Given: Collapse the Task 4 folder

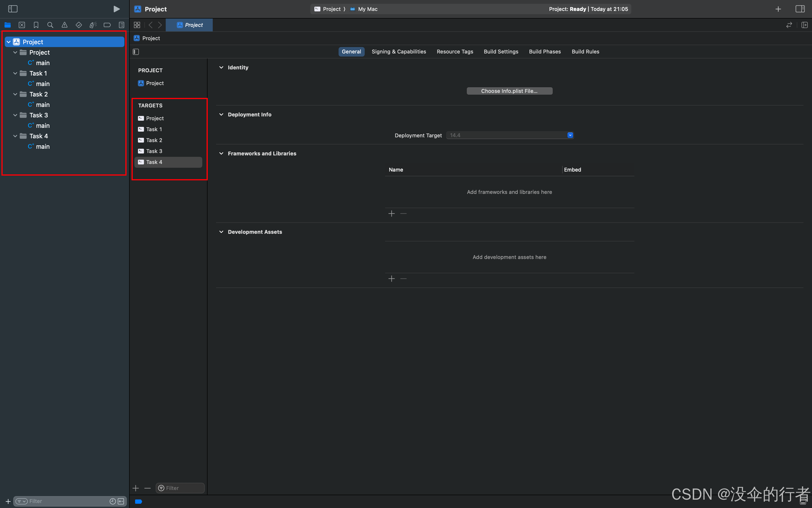Looking at the screenshot, I should (x=15, y=136).
